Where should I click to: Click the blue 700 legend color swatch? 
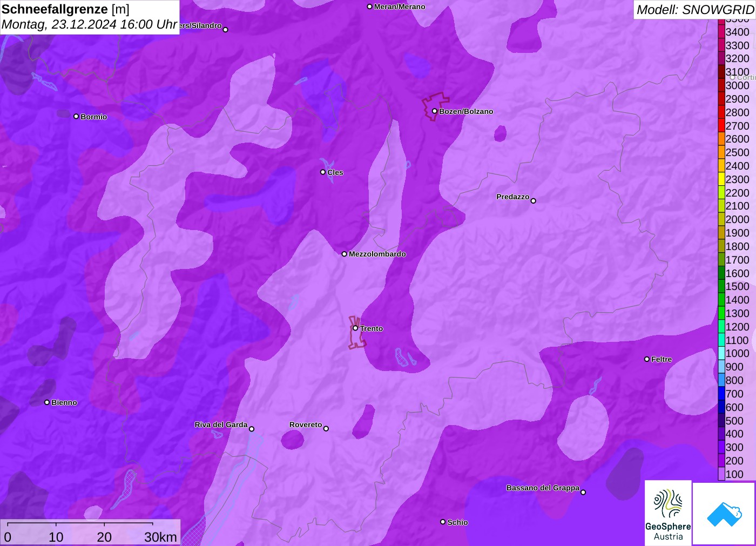coord(721,394)
